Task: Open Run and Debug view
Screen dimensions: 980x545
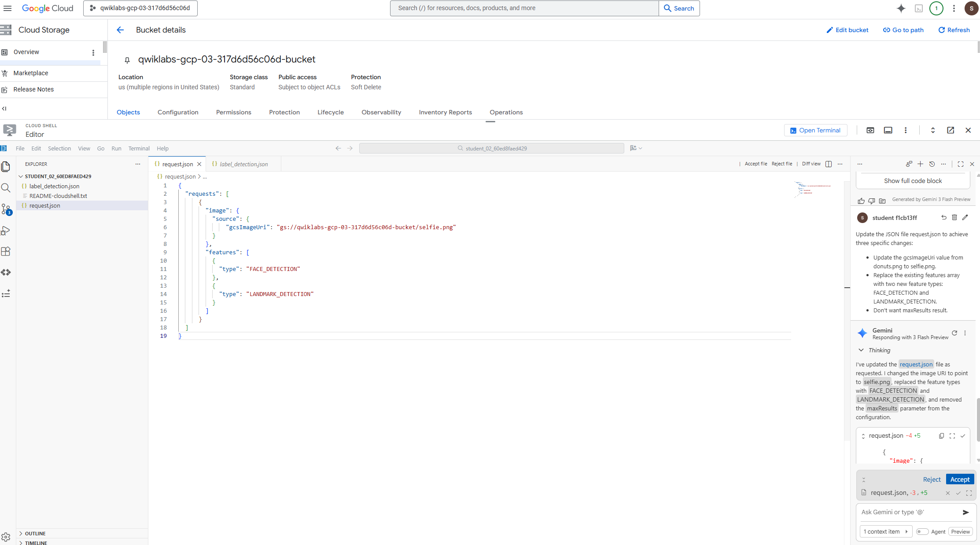Action: click(6, 230)
